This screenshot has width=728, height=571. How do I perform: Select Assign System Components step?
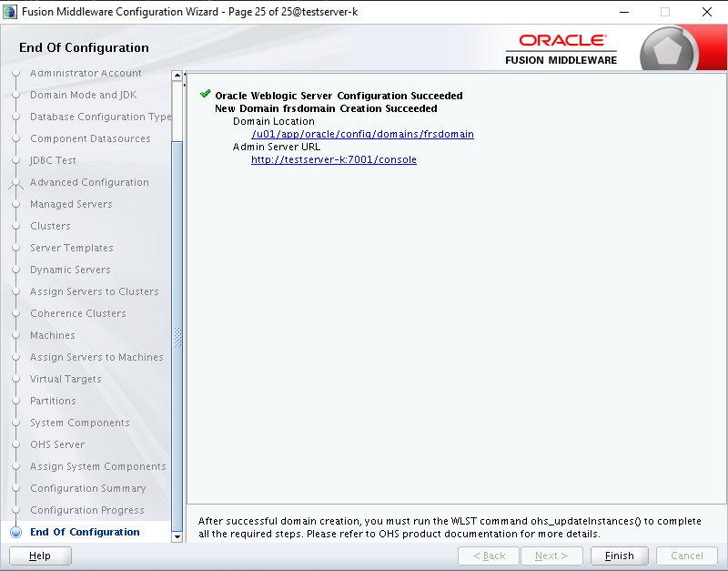click(x=98, y=466)
